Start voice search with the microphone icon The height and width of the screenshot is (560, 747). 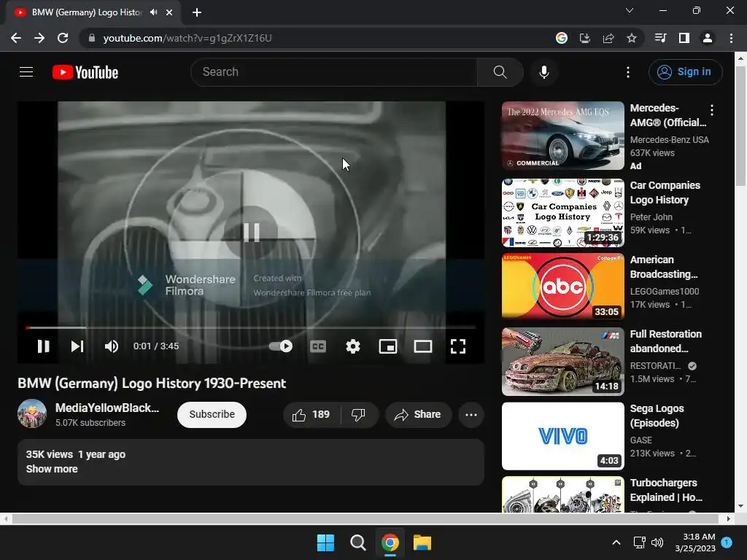click(x=543, y=72)
